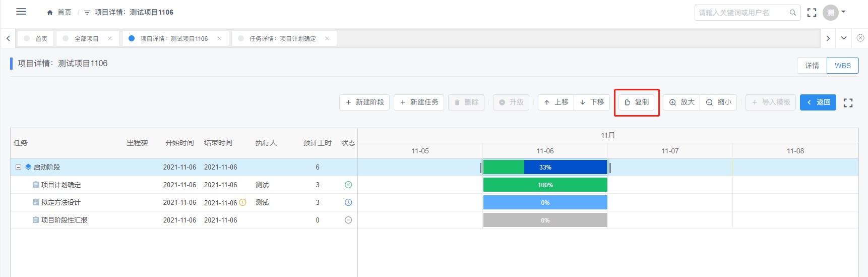Click the 里程碑 column header

(x=137, y=143)
